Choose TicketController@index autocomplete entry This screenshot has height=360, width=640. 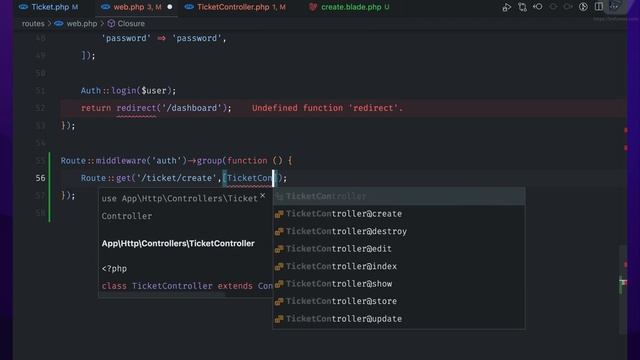[399, 267]
